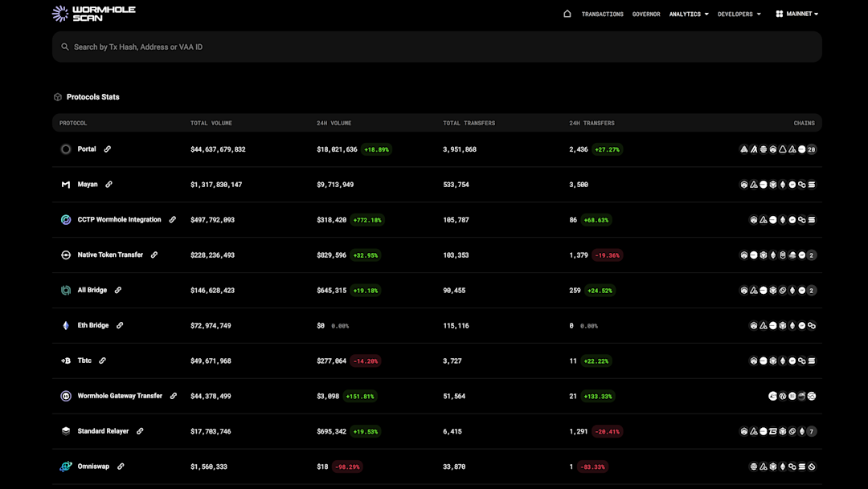868x489 pixels.
Task: Click the CCTP Wormhole Integration logo
Action: coord(66,219)
